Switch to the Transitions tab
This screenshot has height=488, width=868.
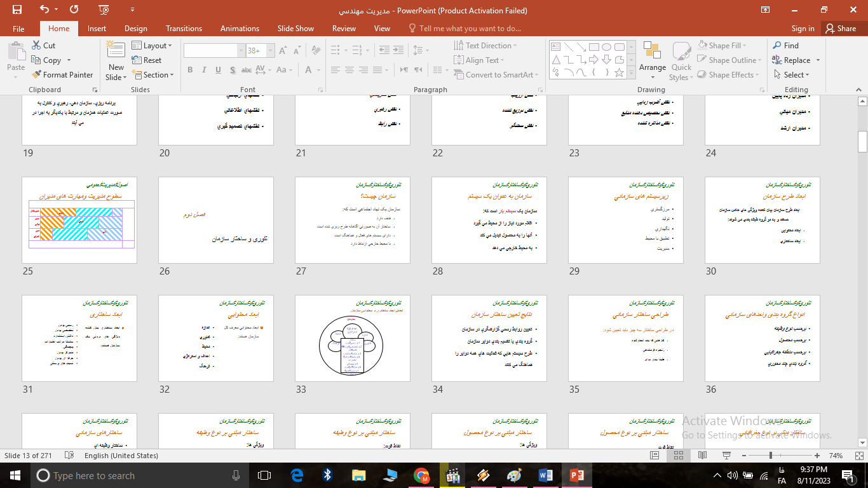[x=184, y=28]
